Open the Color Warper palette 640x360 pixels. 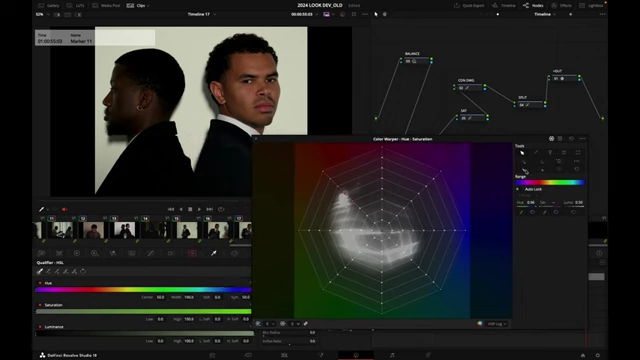192,253
